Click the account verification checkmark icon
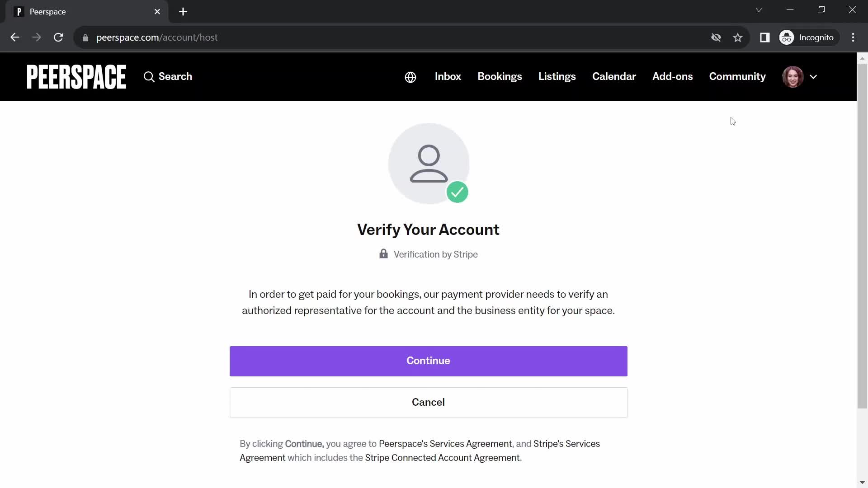868x488 pixels. [x=456, y=192]
